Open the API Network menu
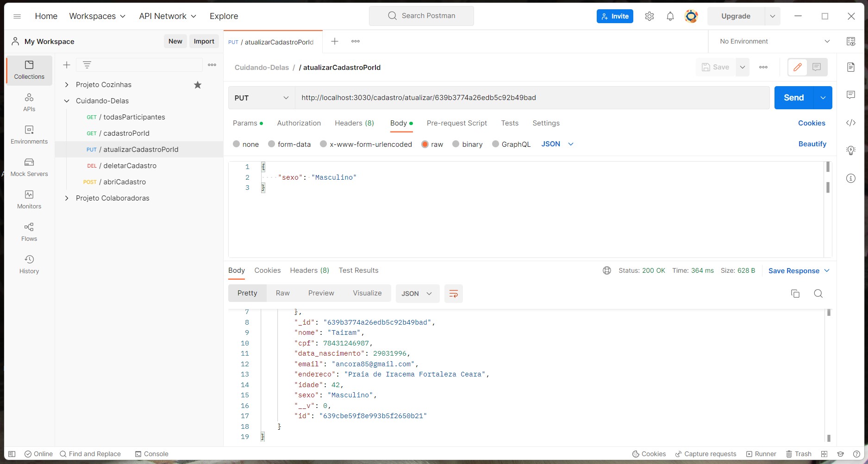Viewport: 868px width, 464px height. (168, 16)
